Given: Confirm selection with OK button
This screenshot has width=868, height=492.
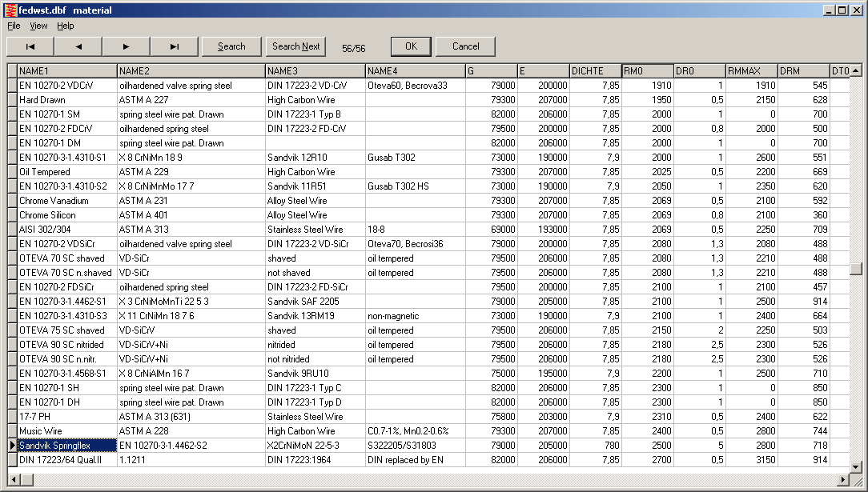Looking at the screenshot, I should [411, 46].
